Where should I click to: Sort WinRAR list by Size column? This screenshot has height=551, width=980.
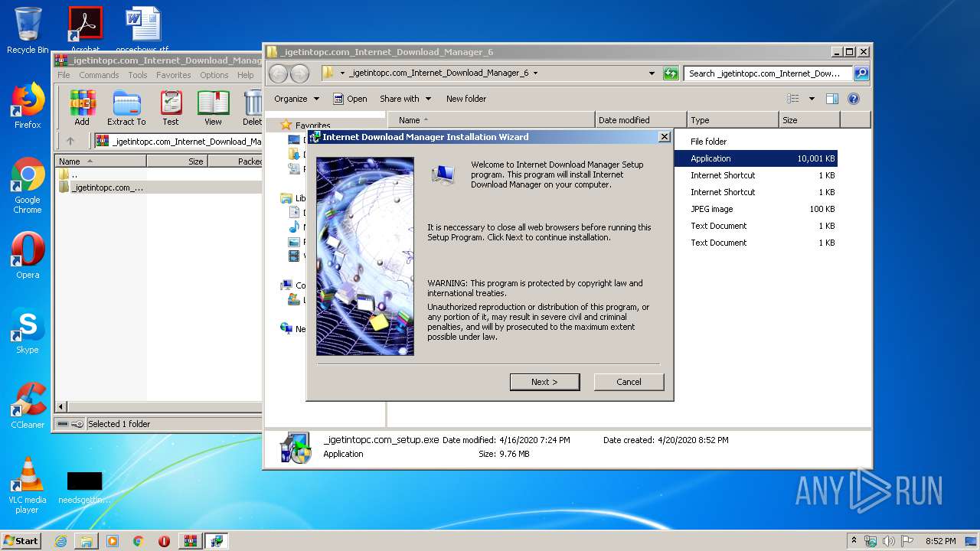pyautogui.click(x=177, y=161)
